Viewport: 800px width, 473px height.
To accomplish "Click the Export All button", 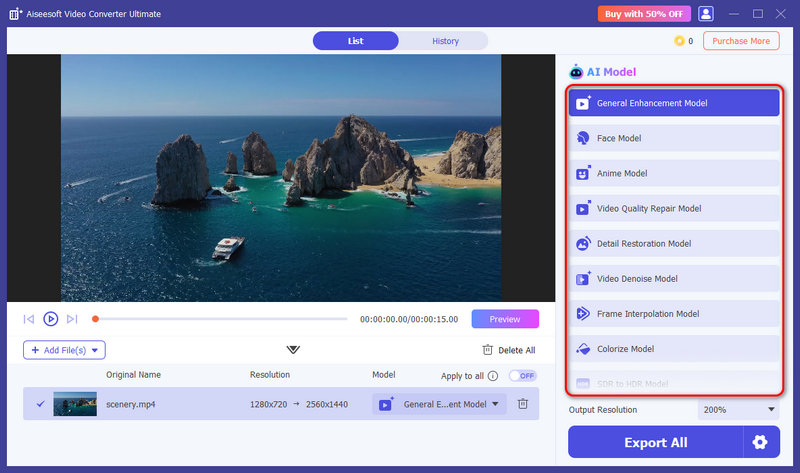I will tap(656, 442).
